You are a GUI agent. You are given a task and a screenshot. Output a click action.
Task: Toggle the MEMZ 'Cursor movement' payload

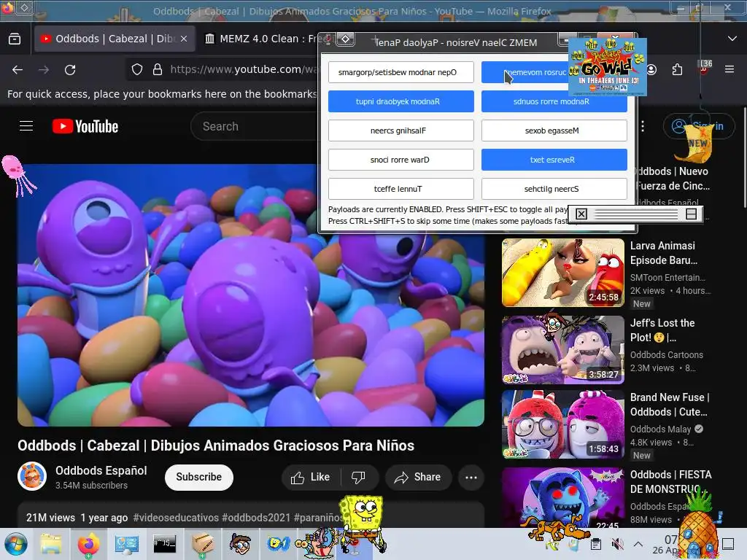pos(524,72)
